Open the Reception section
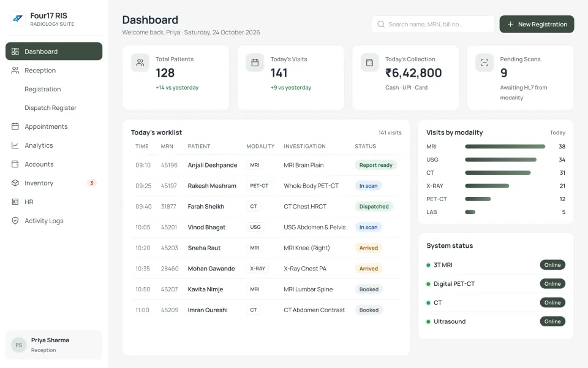 point(54,70)
